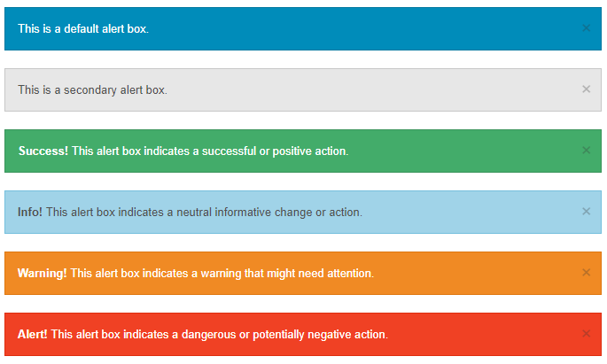Screen dimensions: 607x364
Task: Dismiss the secondary gray alert box
Action: click(586, 89)
